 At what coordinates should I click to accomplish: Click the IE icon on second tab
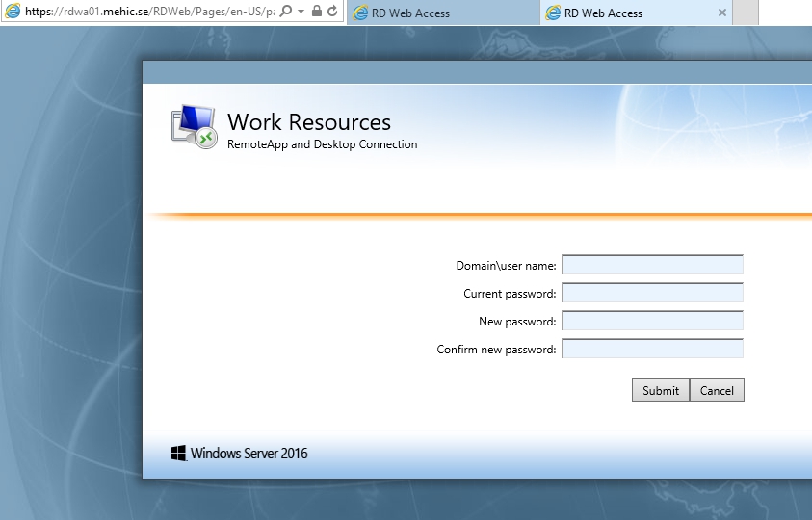tap(553, 13)
